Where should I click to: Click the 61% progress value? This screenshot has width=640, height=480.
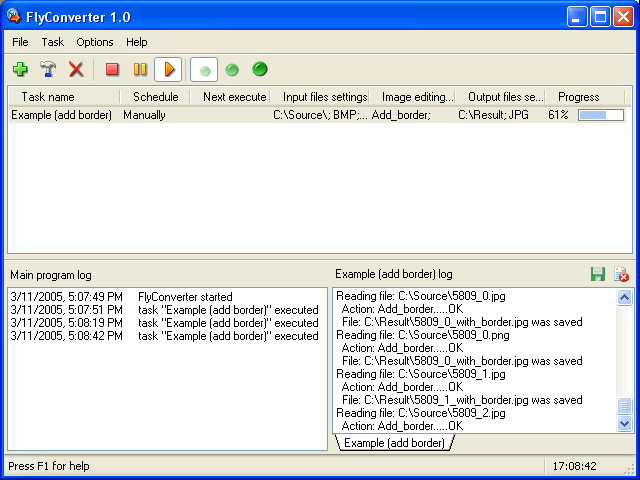[558, 115]
